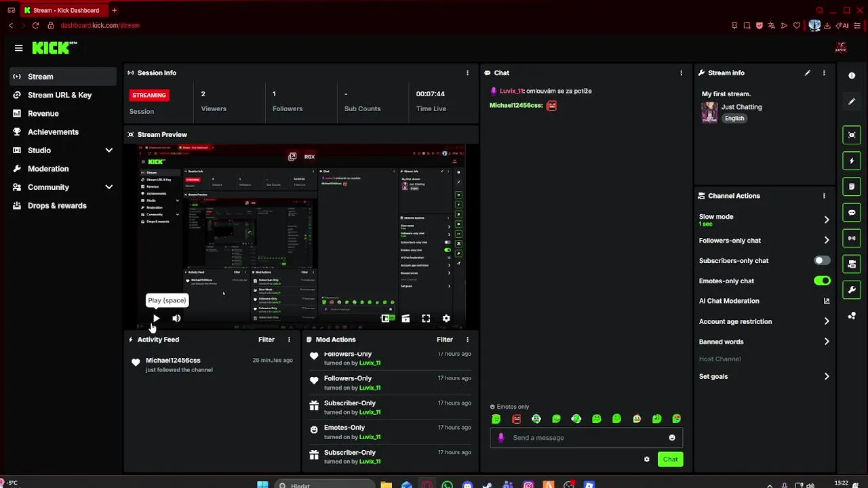Open Channel Actions three-dot options
Image resolution: width=868 pixels, height=488 pixels.
(x=824, y=196)
